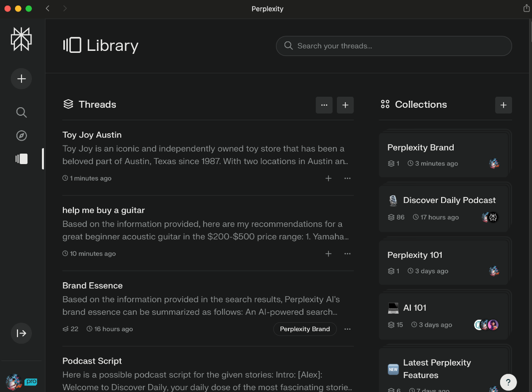This screenshot has width=532, height=392.
Task: Expand the sidebar with arrow button
Action: tap(21, 333)
